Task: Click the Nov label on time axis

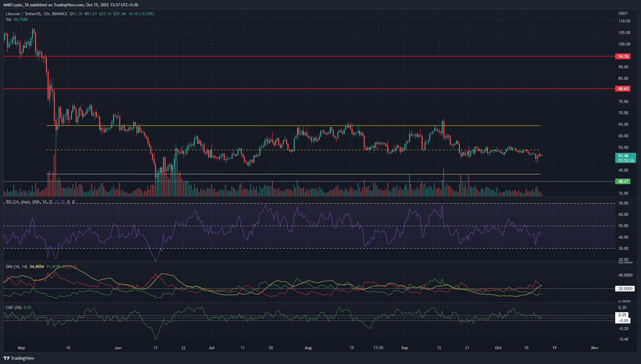Action: pyautogui.click(x=594, y=347)
